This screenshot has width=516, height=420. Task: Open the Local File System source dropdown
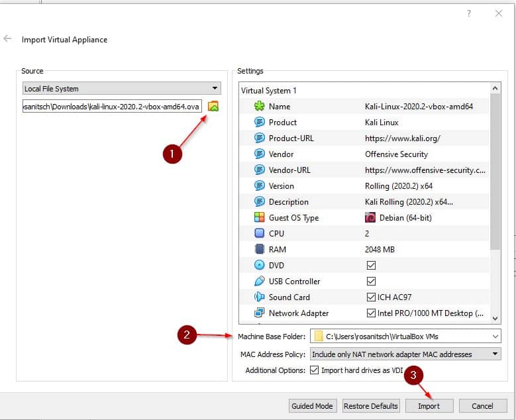click(122, 89)
